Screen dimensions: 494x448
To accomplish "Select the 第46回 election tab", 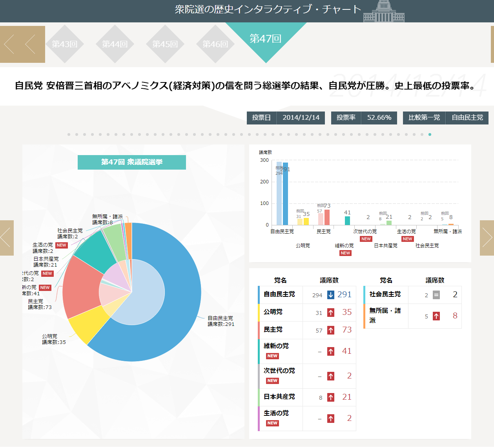I will click(x=215, y=44).
